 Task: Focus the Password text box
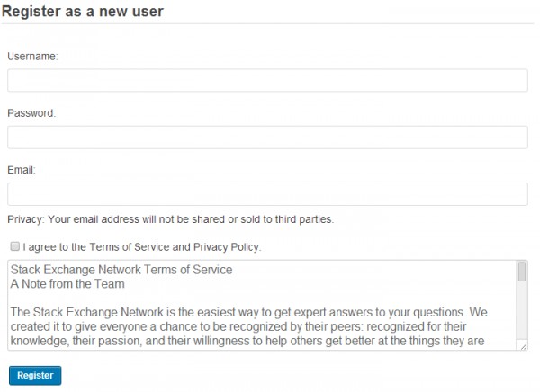pos(267,138)
